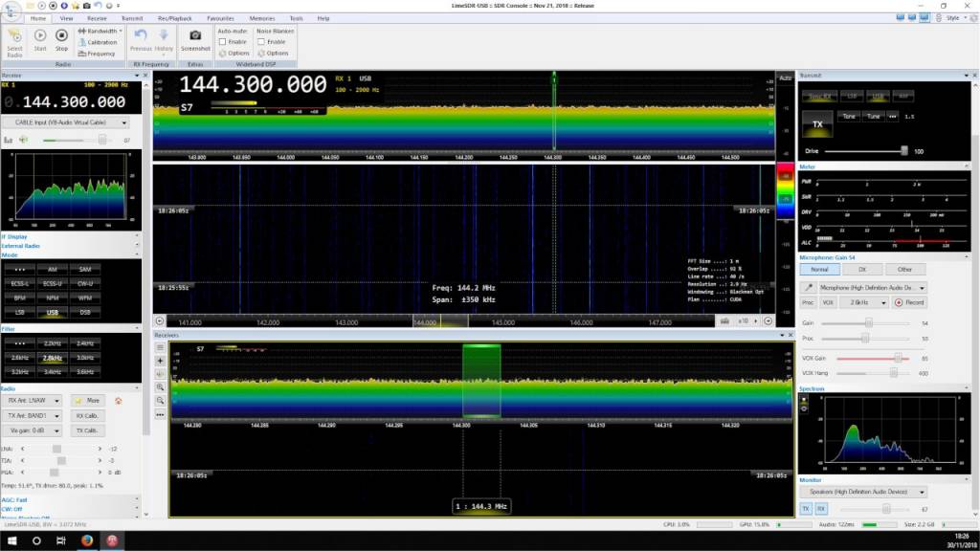Screen dimensions: 980x551
Task: Toggle the TX monitor button
Action: pyautogui.click(x=806, y=509)
